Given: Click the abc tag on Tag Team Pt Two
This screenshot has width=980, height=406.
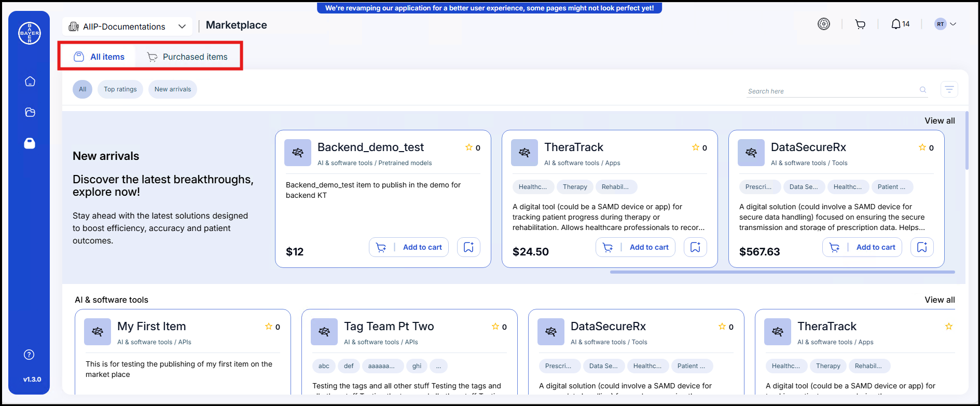Looking at the screenshot, I should tap(324, 366).
